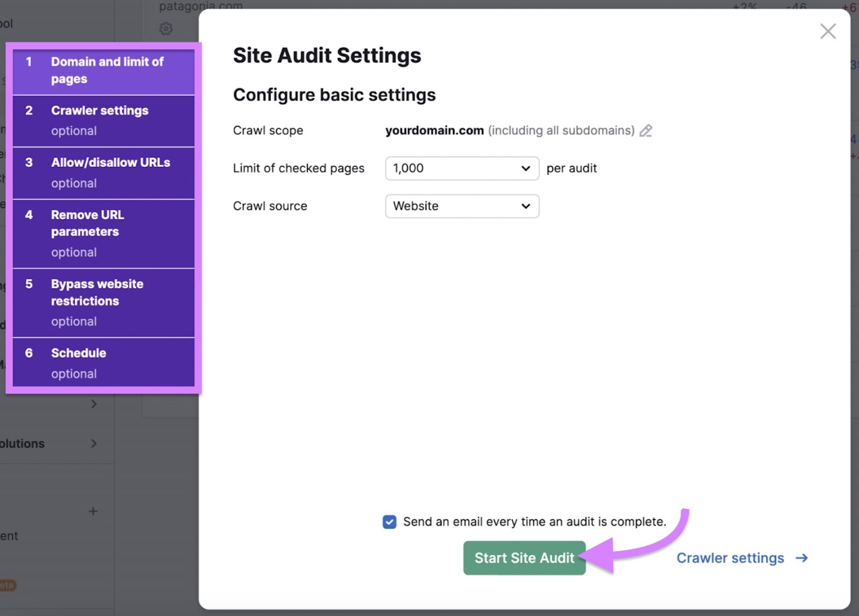Click the yourdomain.com crawl scope text

[x=434, y=131]
